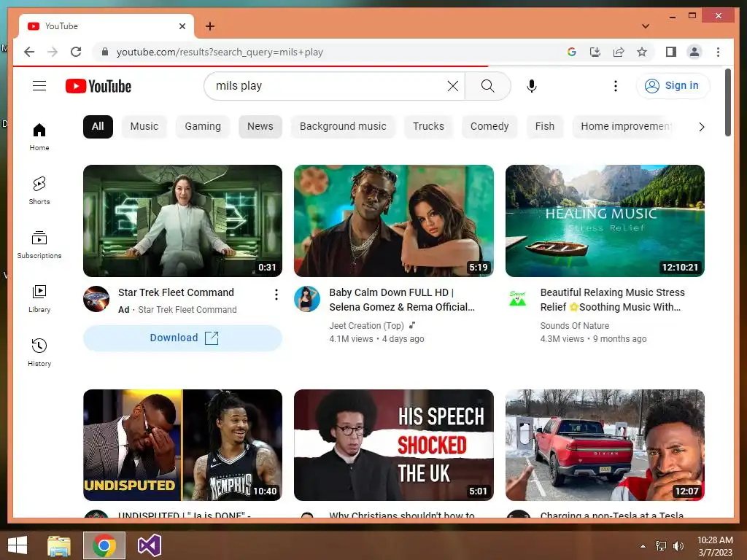The height and width of the screenshot is (560, 747).
Task: Click Star Trek Fleet Command channel avatar
Action: click(96, 299)
